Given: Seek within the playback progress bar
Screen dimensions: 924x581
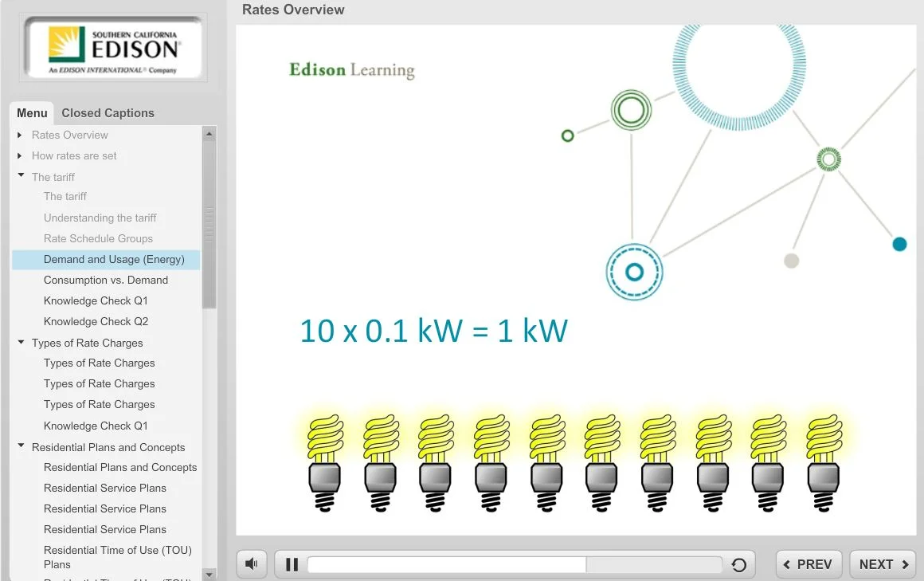Looking at the screenshot, I should point(515,564).
